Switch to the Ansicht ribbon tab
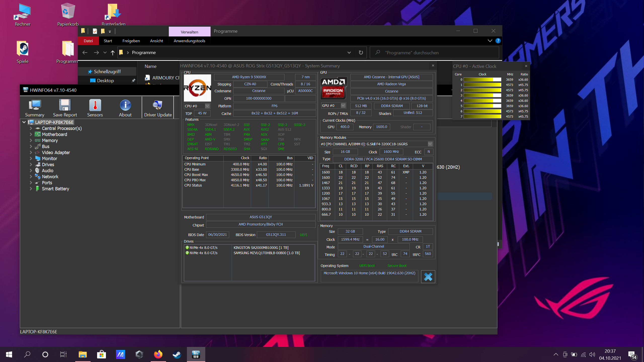Viewport: 644px width, 362px height. tap(156, 40)
